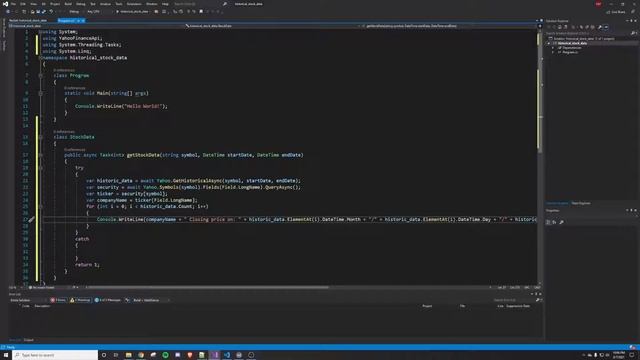Screen dimensions: 640x360
Task: Click the No issues found status indicator
Action: pyautogui.click(x=42, y=287)
